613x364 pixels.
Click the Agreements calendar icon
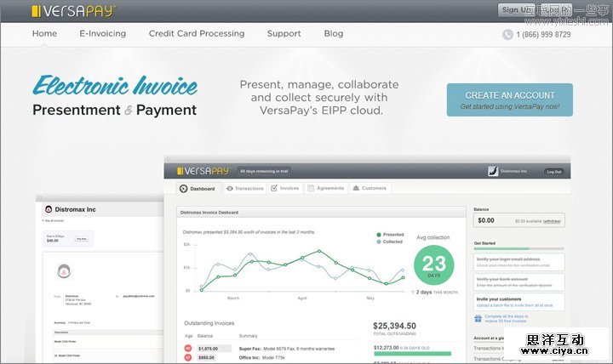point(311,188)
